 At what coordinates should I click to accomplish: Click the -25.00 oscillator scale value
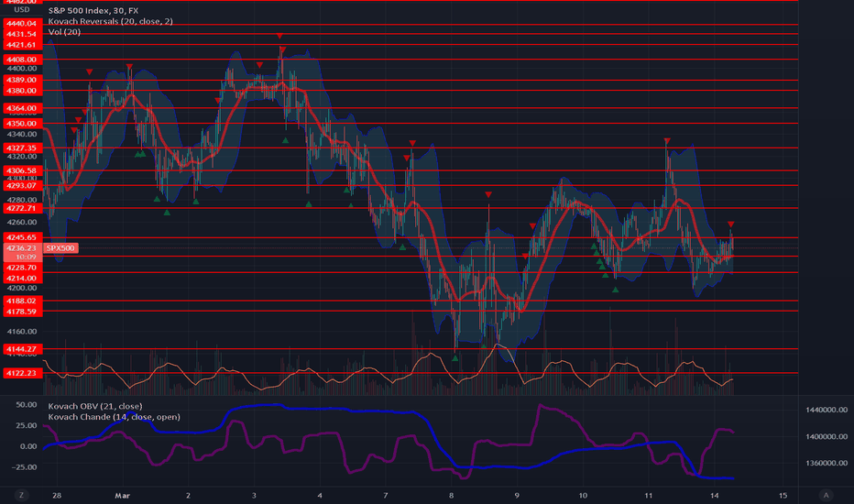tap(25, 467)
